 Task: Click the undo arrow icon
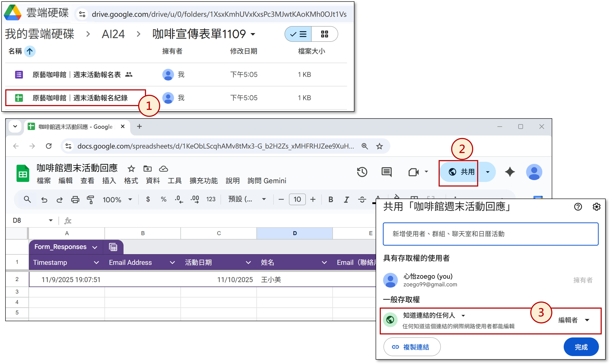[x=44, y=200]
